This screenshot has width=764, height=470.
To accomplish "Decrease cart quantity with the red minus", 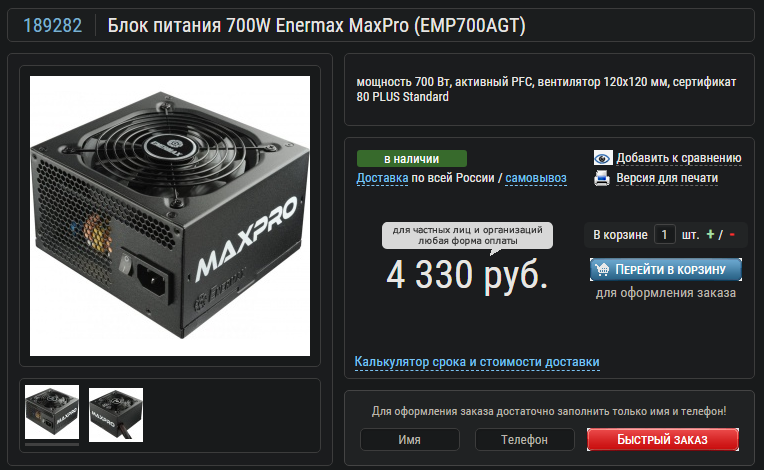I will (732, 235).
